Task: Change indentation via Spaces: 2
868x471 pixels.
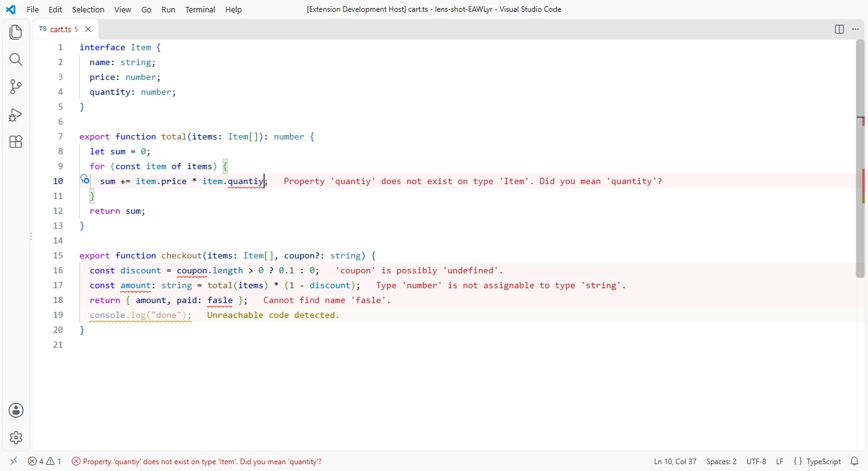Action: pos(721,461)
